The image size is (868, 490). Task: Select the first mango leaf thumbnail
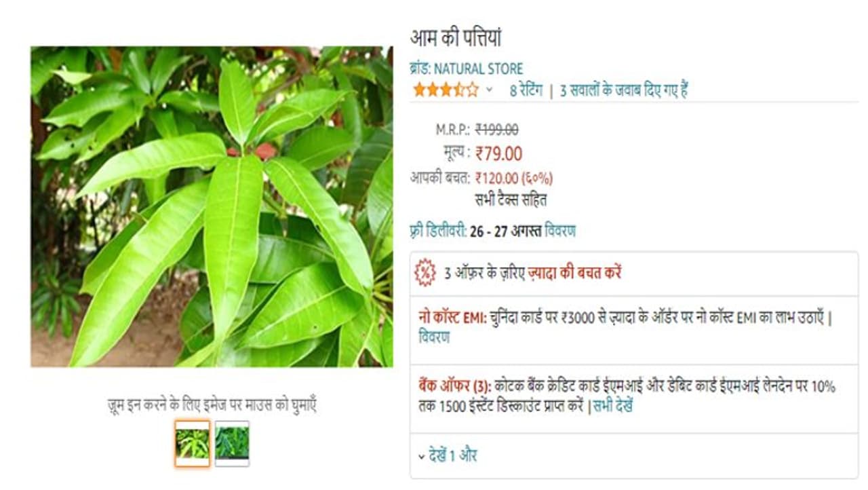(192, 443)
